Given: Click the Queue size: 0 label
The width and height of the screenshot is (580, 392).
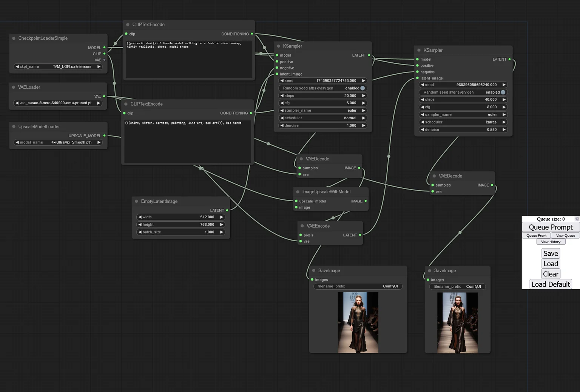Looking at the screenshot, I should pyautogui.click(x=551, y=219).
